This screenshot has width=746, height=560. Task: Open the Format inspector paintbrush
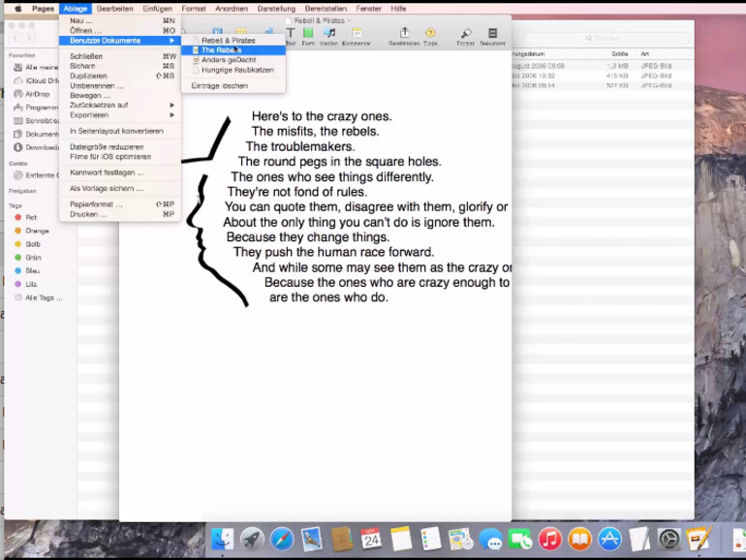pyautogui.click(x=466, y=36)
